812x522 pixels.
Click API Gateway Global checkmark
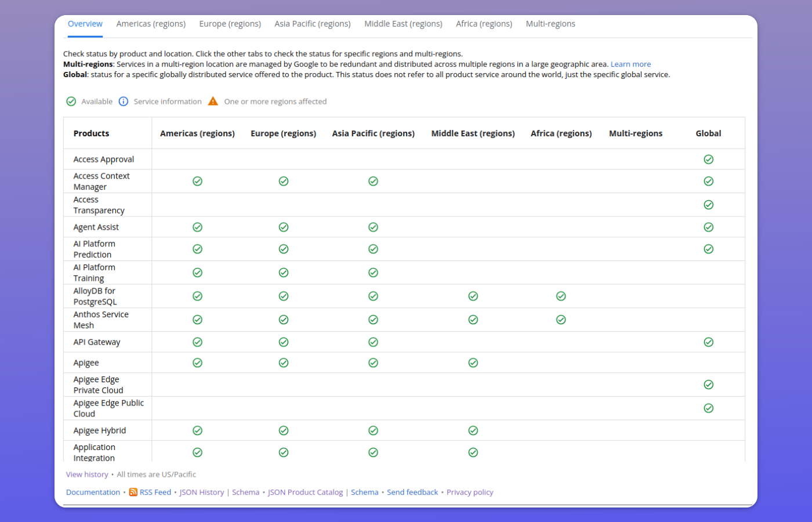708,342
